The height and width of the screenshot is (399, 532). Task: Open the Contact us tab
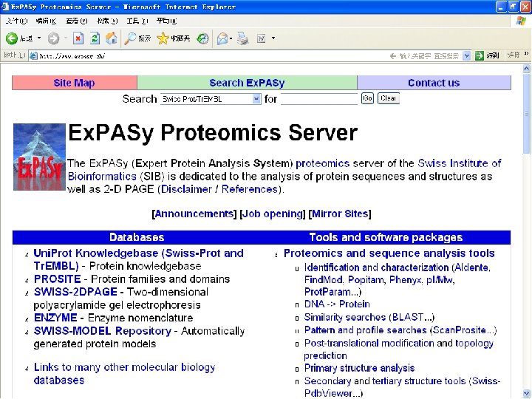pos(434,83)
